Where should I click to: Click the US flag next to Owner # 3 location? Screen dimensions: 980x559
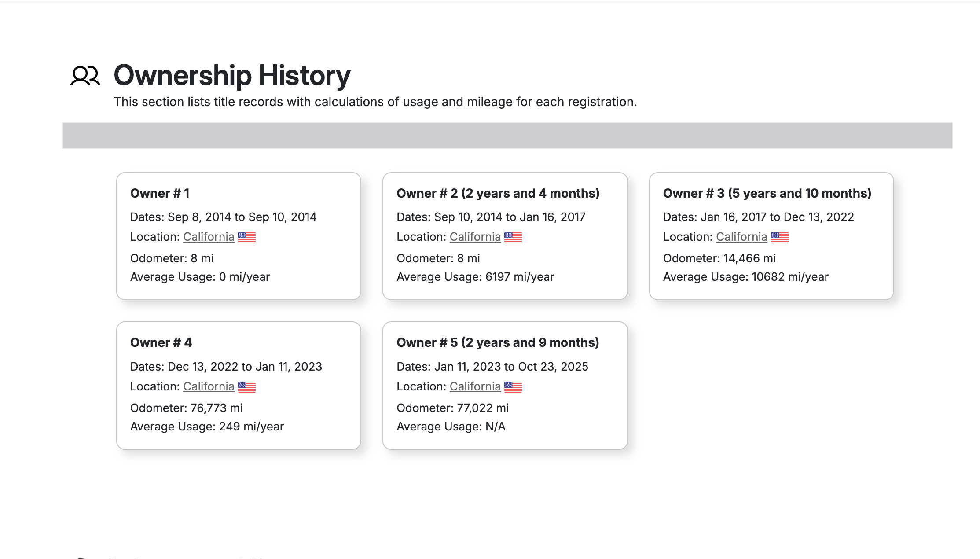pos(780,237)
